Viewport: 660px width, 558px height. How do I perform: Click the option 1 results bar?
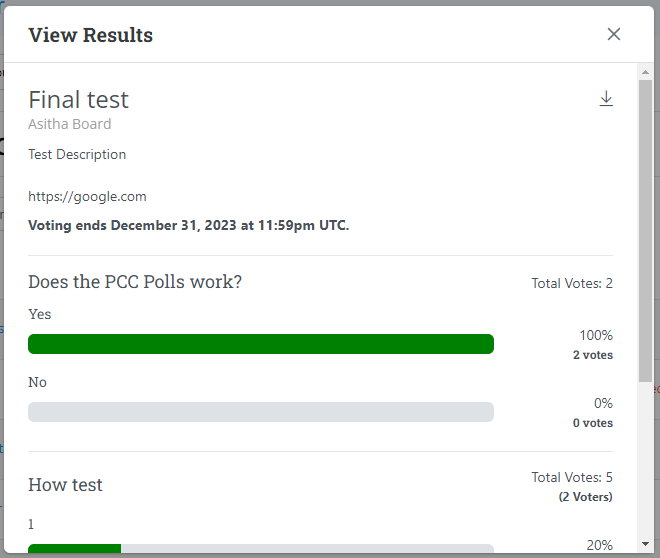pos(261,548)
